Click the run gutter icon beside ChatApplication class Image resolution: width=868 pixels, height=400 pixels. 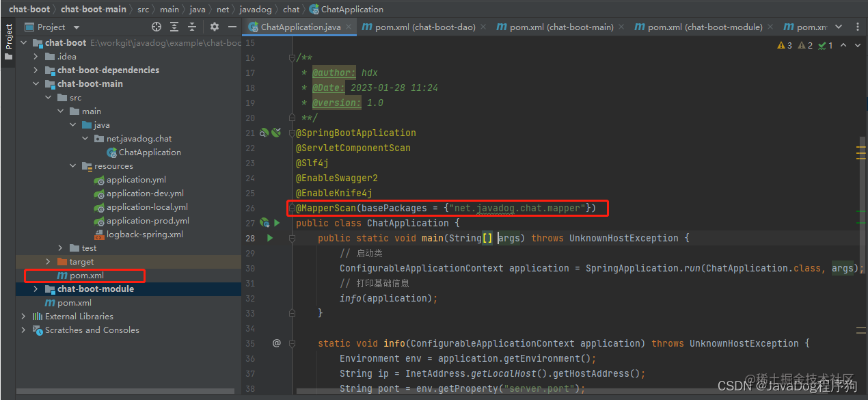277,223
